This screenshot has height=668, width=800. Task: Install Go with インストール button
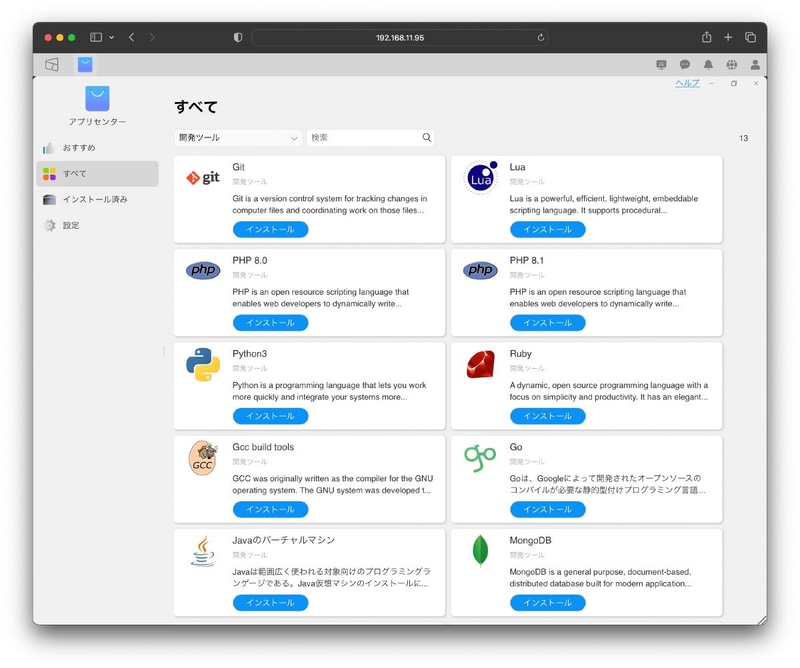point(547,510)
